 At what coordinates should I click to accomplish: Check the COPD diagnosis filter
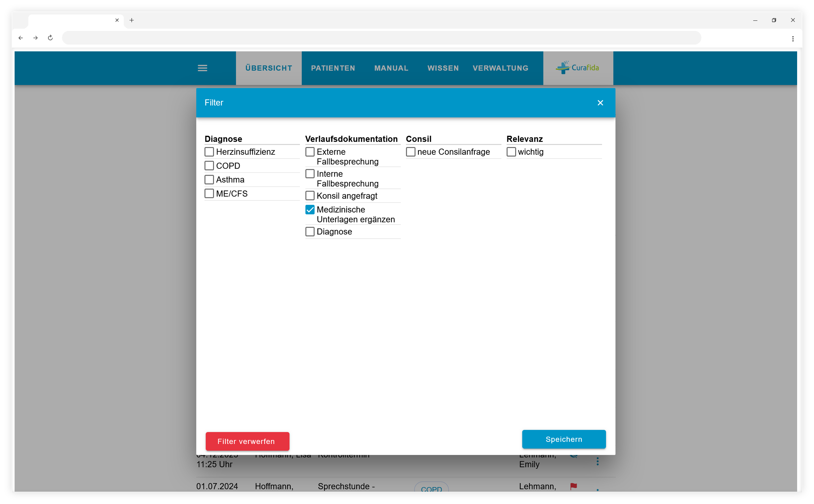pos(209,166)
